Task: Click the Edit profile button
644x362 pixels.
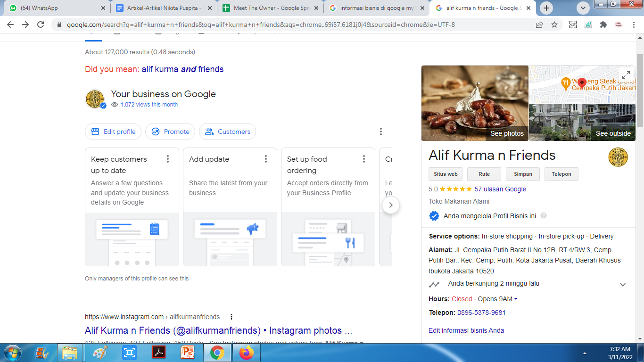Action: [113, 132]
